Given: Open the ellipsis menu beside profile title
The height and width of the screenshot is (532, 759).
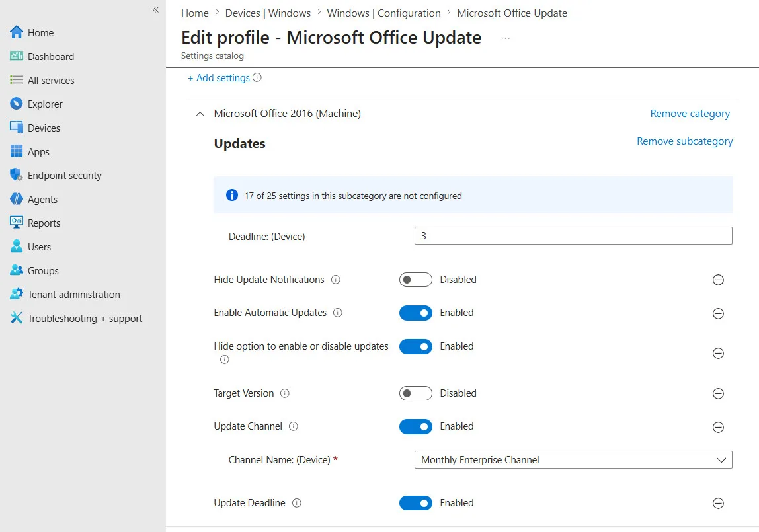Looking at the screenshot, I should point(505,38).
